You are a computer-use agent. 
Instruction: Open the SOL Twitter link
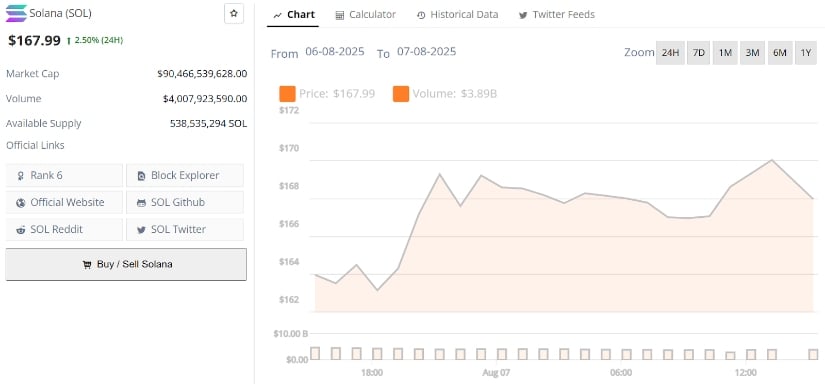[185, 229]
